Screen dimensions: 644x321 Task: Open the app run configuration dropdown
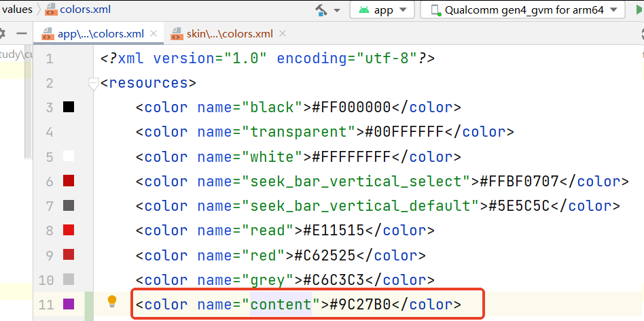click(382, 10)
